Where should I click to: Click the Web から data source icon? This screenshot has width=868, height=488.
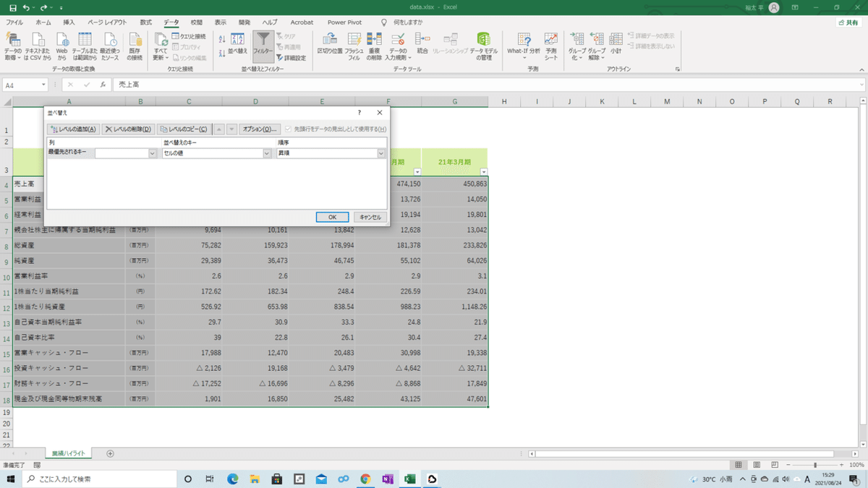click(x=62, y=46)
